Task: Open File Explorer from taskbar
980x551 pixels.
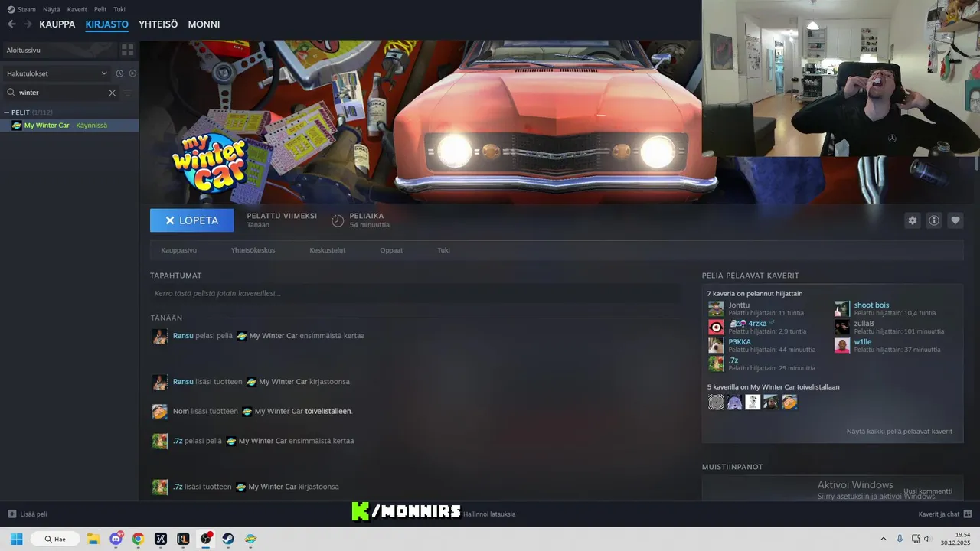Action: (93, 539)
